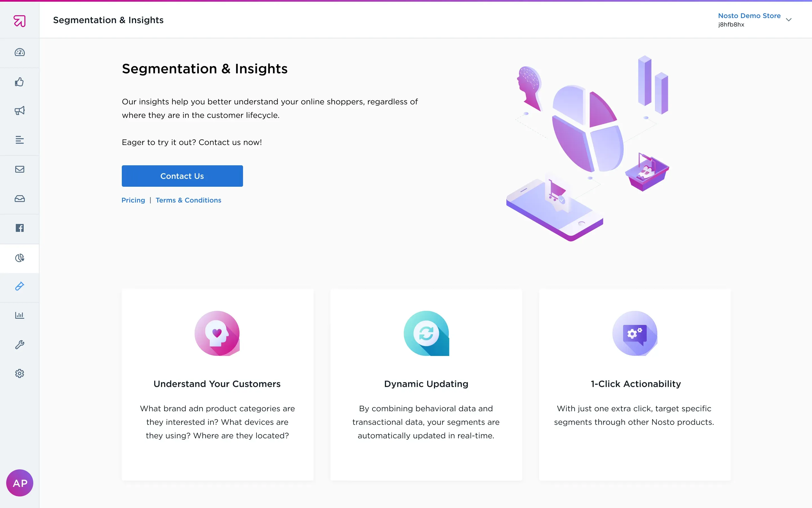Click the Nosto Demo Store name
This screenshot has width=812, height=508.
click(x=749, y=16)
